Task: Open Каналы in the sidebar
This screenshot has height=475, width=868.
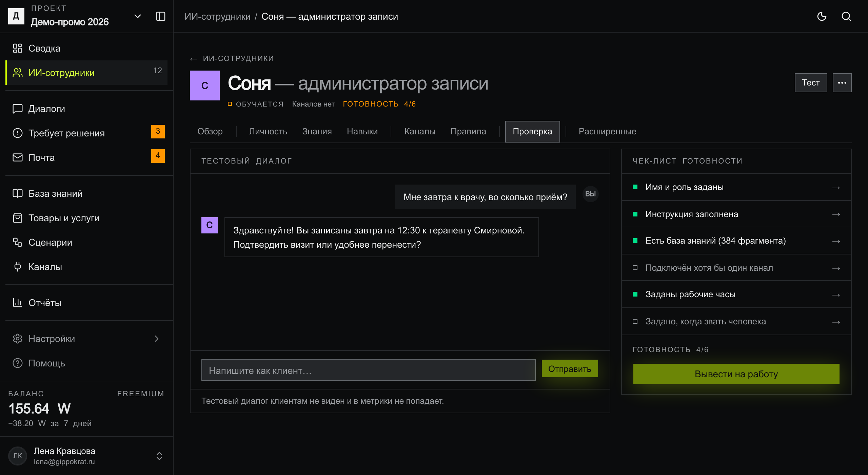Action: pos(86,267)
